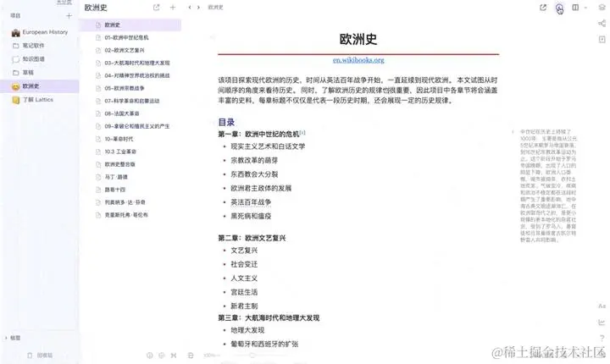Click the print icon in bottom toolbar
The width and height of the screenshot is (610, 364).
pyautogui.click(x=191, y=356)
